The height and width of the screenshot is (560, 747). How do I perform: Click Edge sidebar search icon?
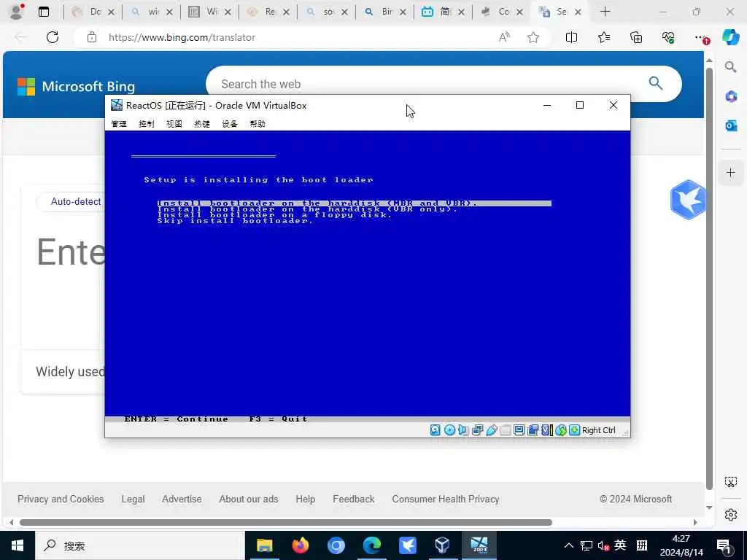[x=731, y=66]
